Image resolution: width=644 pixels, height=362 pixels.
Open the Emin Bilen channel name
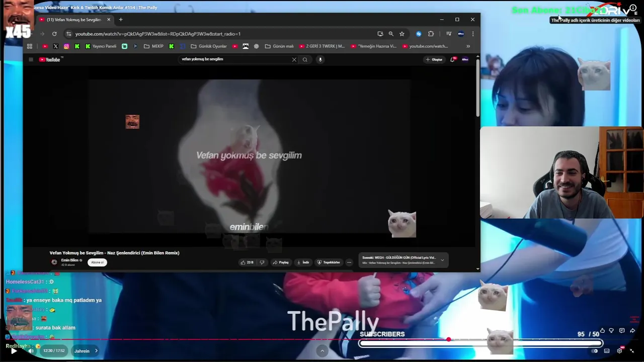[70, 260]
